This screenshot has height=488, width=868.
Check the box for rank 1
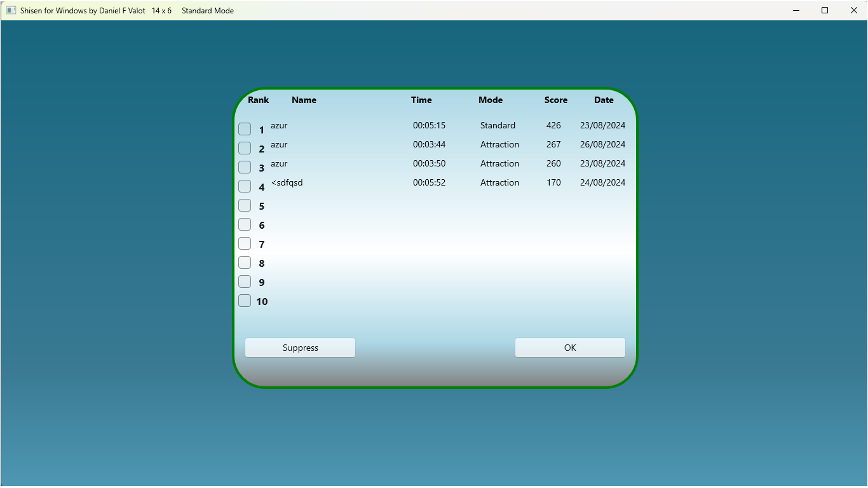tap(245, 129)
